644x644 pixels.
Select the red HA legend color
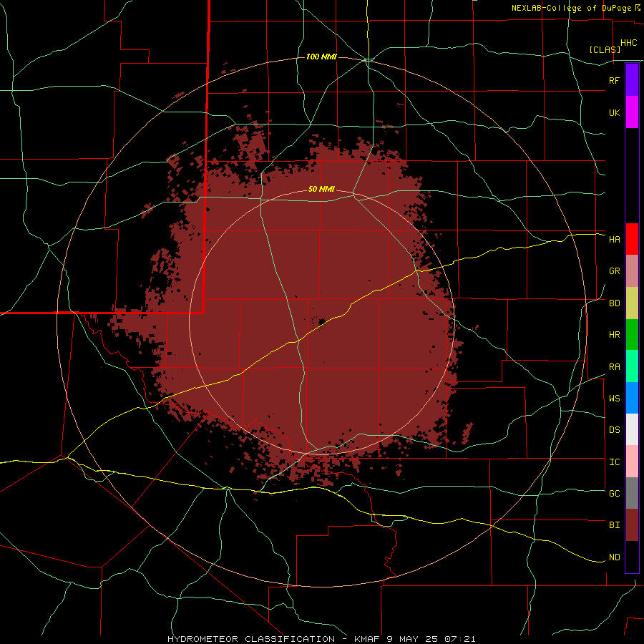click(632, 239)
